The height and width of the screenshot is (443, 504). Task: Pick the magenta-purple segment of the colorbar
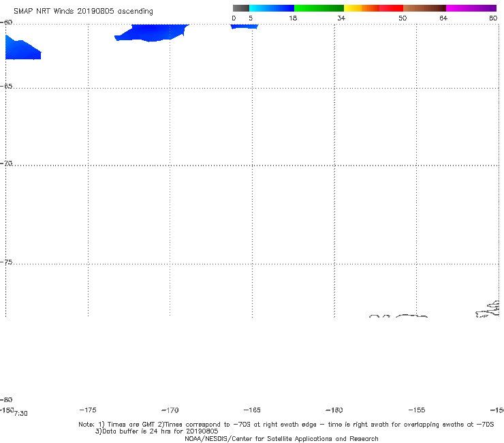click(x=471, y=8)
